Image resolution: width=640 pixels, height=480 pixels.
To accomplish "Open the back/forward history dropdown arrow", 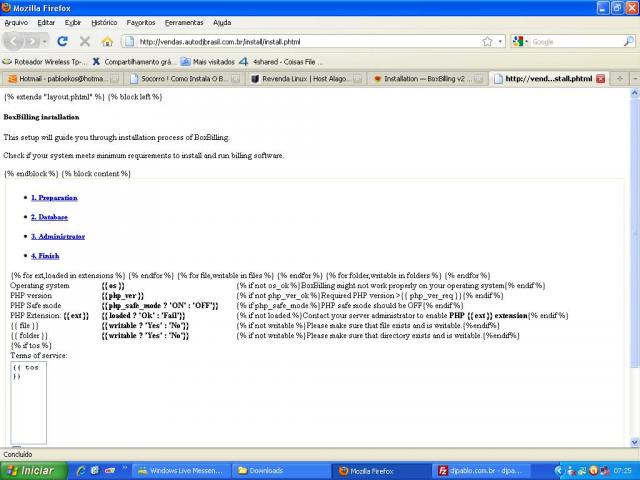I will coord(44,42).
